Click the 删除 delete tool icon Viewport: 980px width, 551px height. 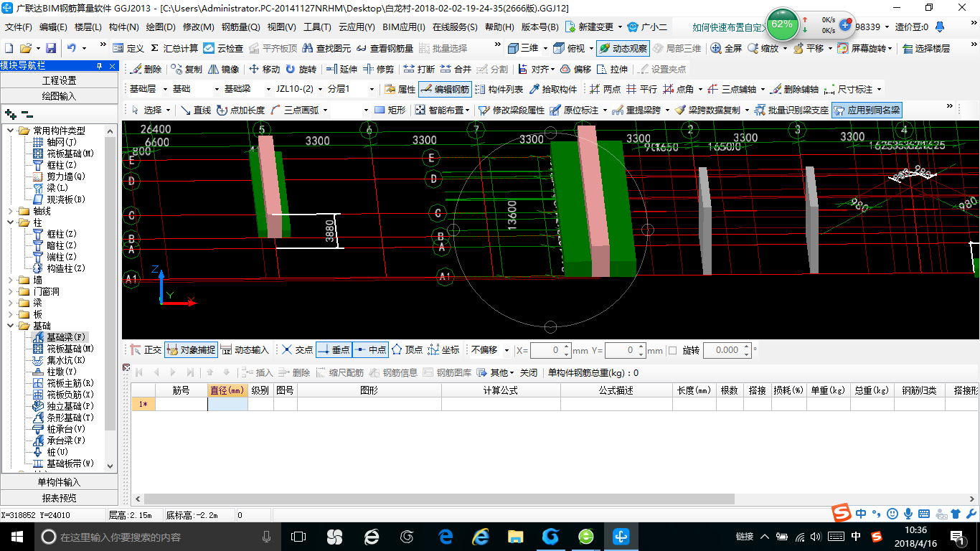coord(136,70)
